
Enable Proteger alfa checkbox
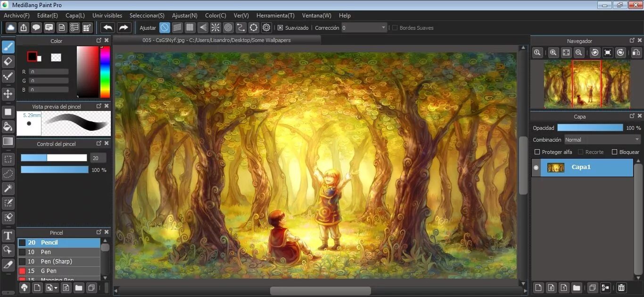click(x=537, y=152)
